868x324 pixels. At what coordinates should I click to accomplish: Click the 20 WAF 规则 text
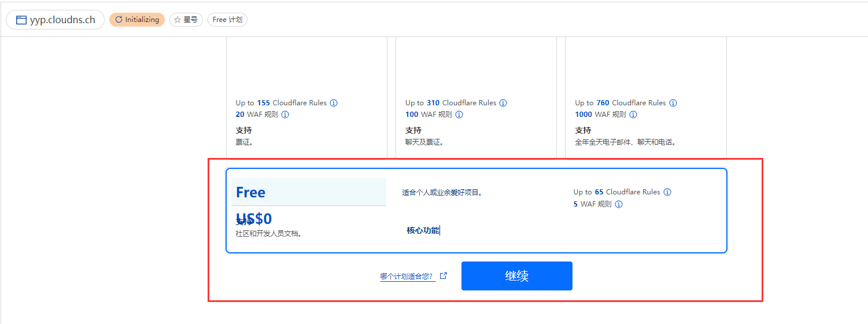[x=257, y=115]
